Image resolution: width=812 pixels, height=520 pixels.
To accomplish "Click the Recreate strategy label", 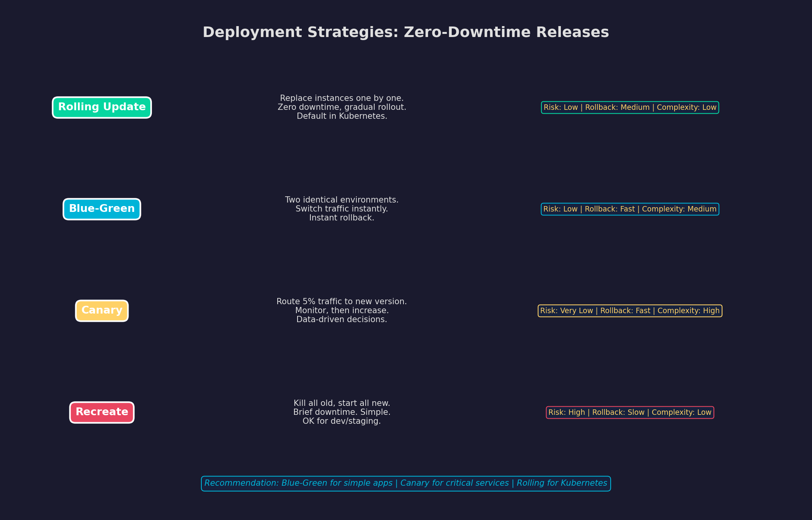I will (101, 412).
